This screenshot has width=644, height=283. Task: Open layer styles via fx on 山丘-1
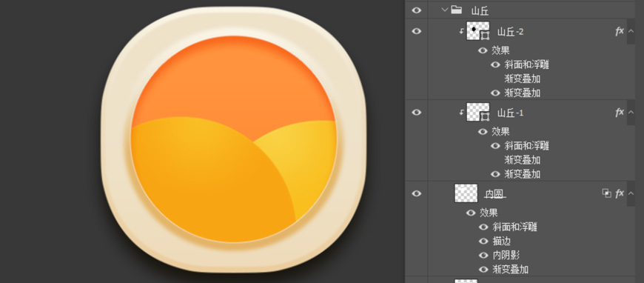point(620,113)
